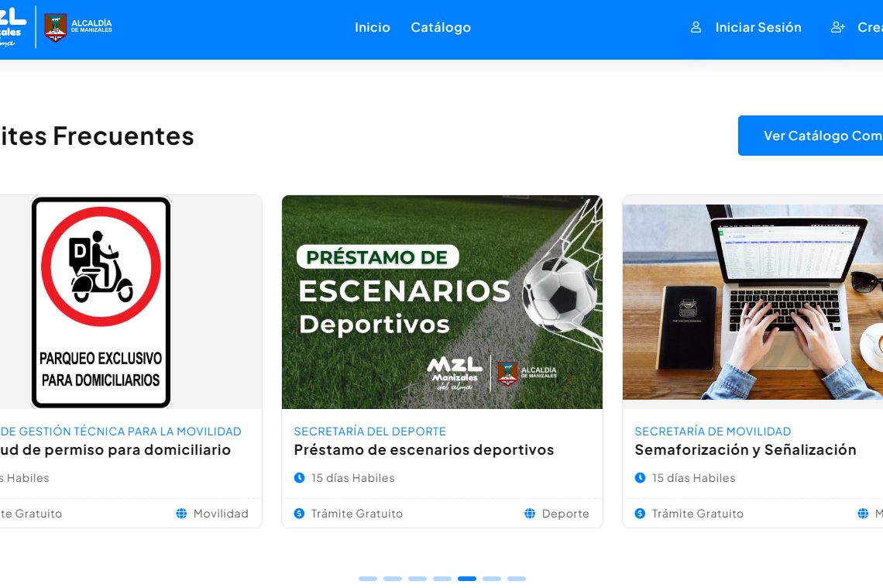Select the last carousel page indicator
Screen dimensions: 883x588
(x=517, y=579)
